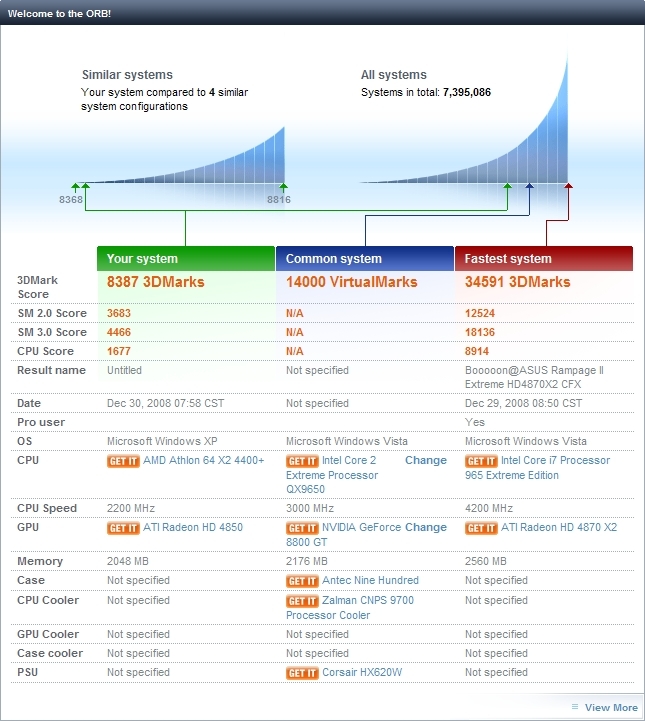Screen dimensions: 645x721
Task: Click SM 3.0 score value 18136
Action: (479, 332)
